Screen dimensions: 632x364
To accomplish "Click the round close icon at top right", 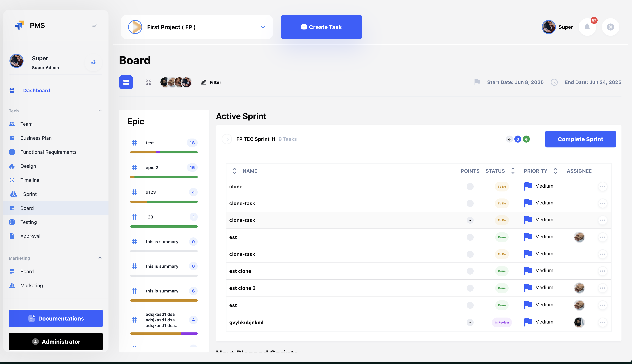I will tap(610, 27).
